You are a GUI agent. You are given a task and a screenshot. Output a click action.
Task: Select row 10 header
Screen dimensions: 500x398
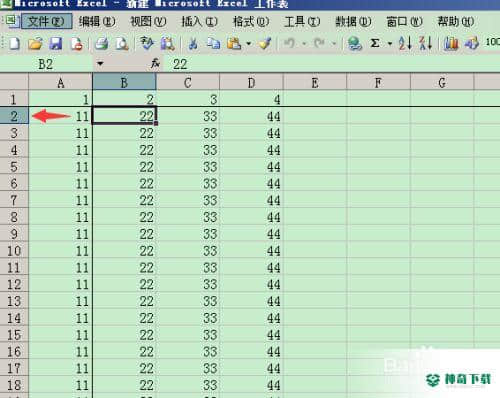[x=14, y=250]
